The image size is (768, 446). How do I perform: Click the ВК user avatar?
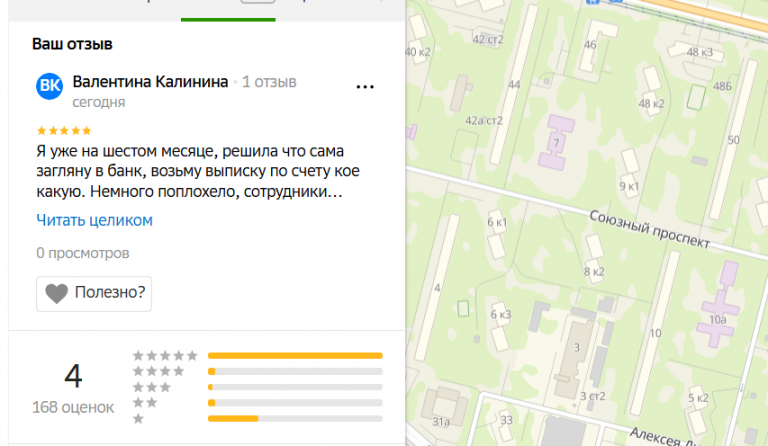49,86
